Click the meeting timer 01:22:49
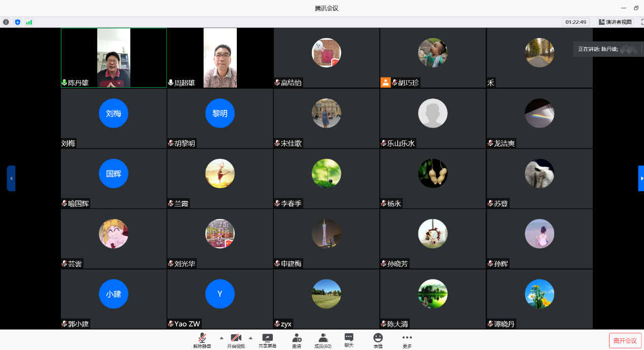 [576, 22]
